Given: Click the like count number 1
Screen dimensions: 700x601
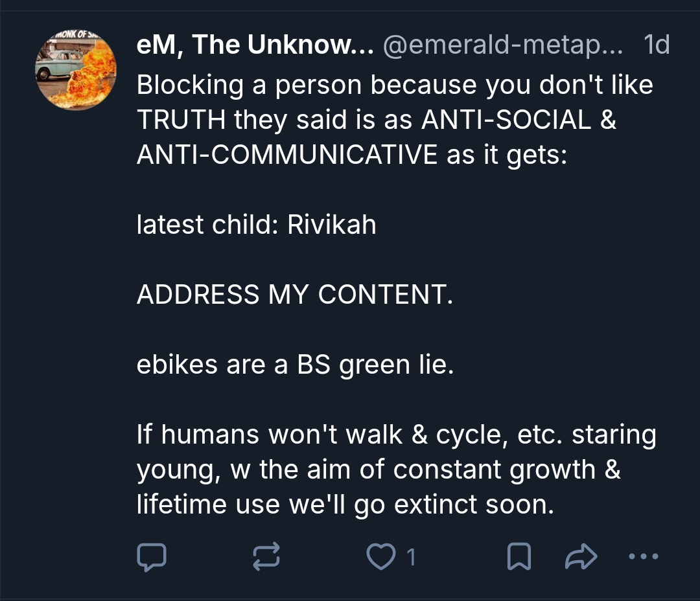Looking at the screenshot, I should [410, 557].
